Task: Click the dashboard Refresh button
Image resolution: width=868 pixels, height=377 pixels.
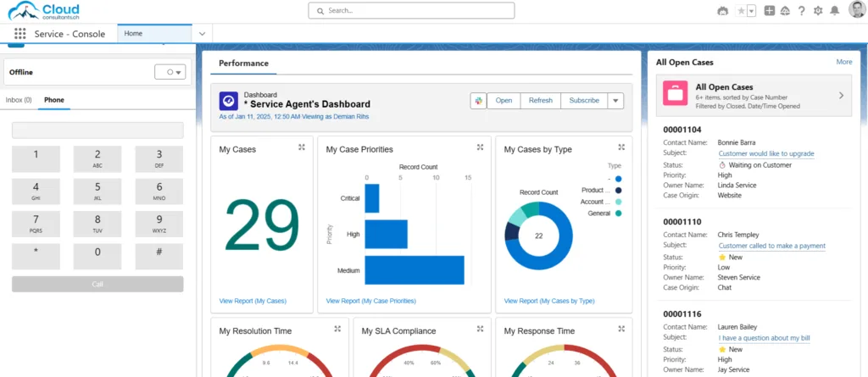Action: click(540, 101)
